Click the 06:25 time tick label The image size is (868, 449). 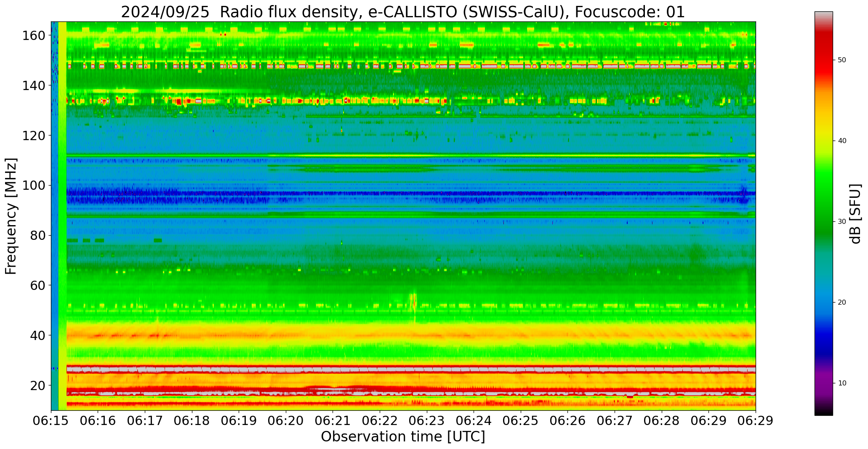[521, 421]
